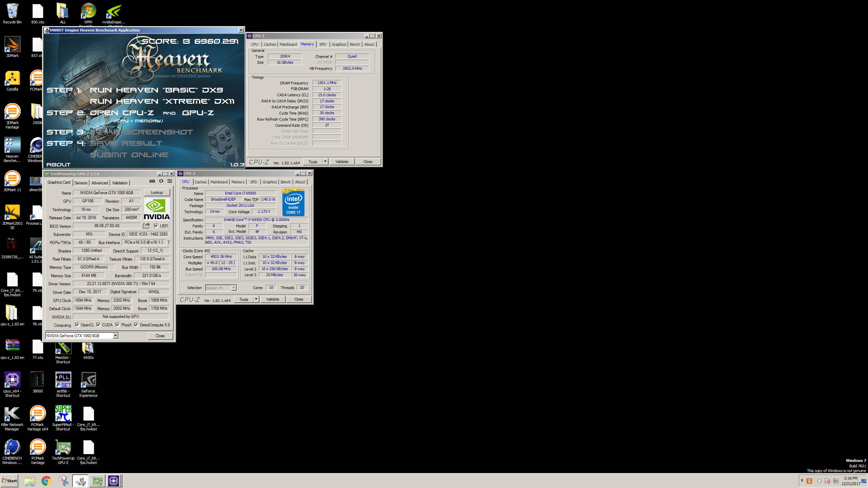The width and height of the screenshot is (868, 488).
Task: Open the SPD tab in upper CPU-Z
Action: pos(322,44)
